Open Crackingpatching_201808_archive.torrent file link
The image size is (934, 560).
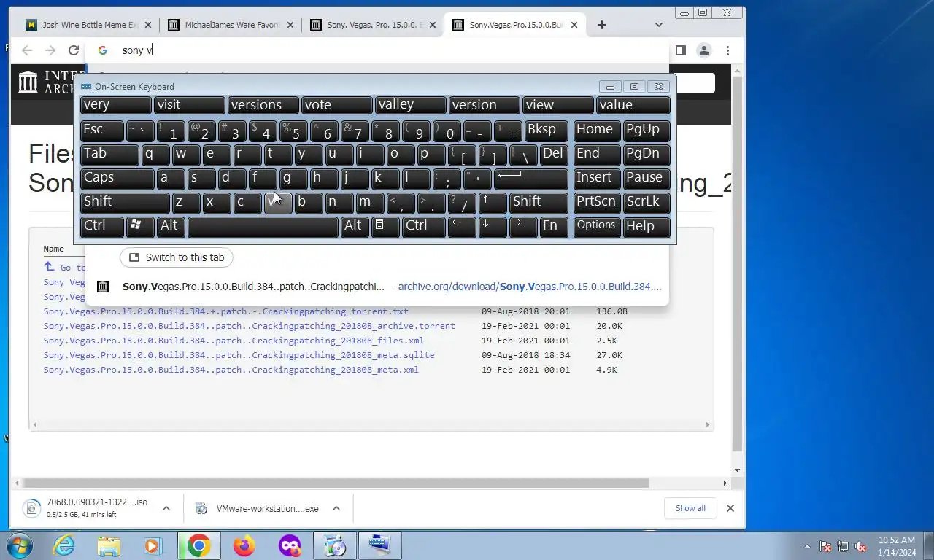tap(249, 326)
